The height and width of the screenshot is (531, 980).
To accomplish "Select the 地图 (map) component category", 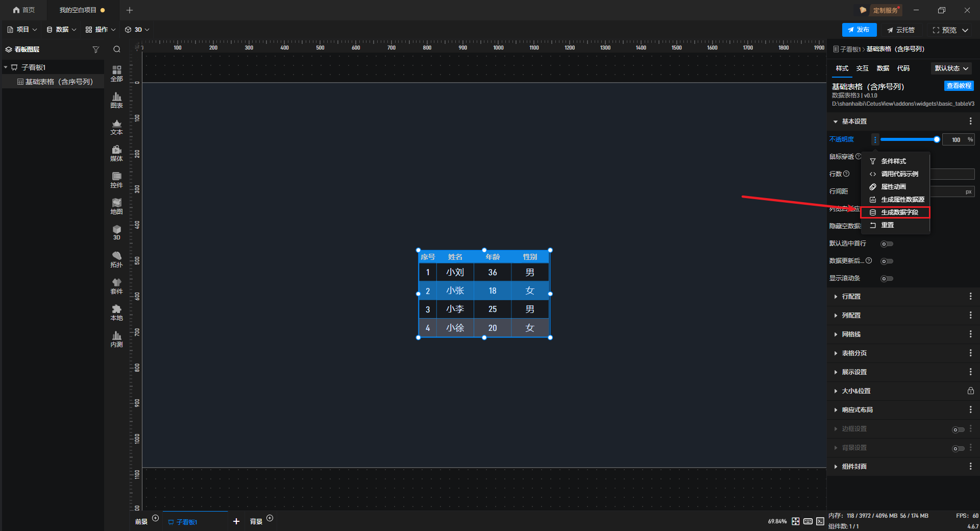I will 116,206.
